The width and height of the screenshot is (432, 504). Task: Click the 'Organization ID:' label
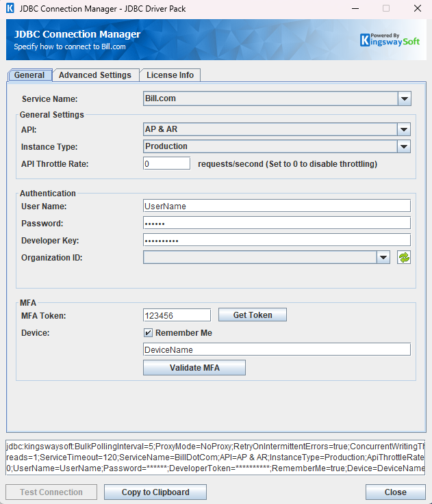[x=52, y=258]
